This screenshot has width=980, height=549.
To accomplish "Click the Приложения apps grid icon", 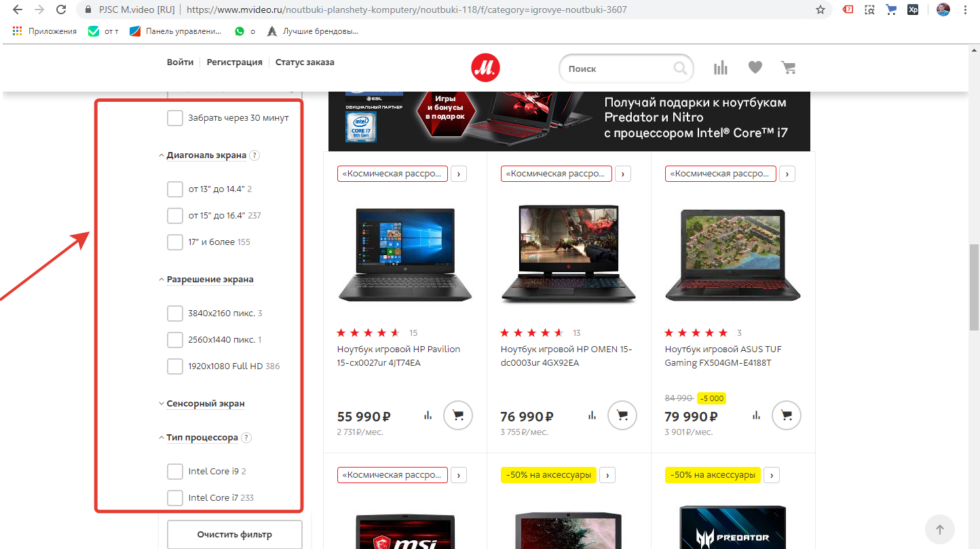I will point(18,31).
